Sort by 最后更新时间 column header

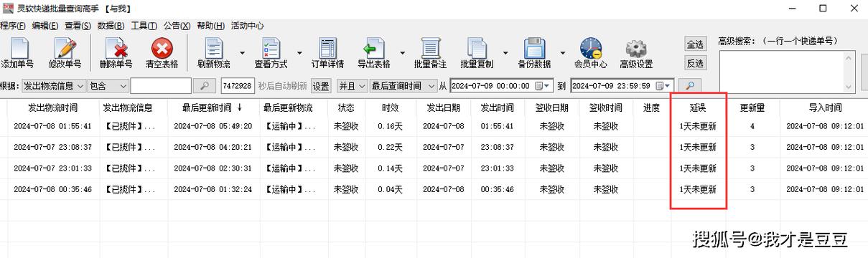pyautogui.click(x=213, y=107)
